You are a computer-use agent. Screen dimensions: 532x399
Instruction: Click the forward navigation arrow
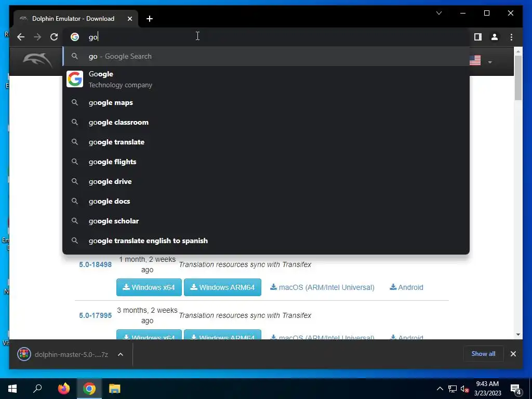pos(37,37)
